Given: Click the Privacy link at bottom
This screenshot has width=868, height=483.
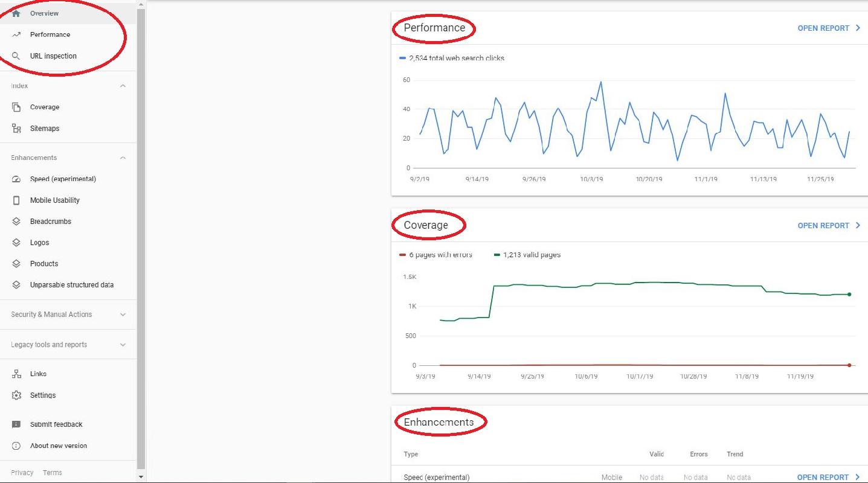Looking at the screenshot, I should (22, 473).
